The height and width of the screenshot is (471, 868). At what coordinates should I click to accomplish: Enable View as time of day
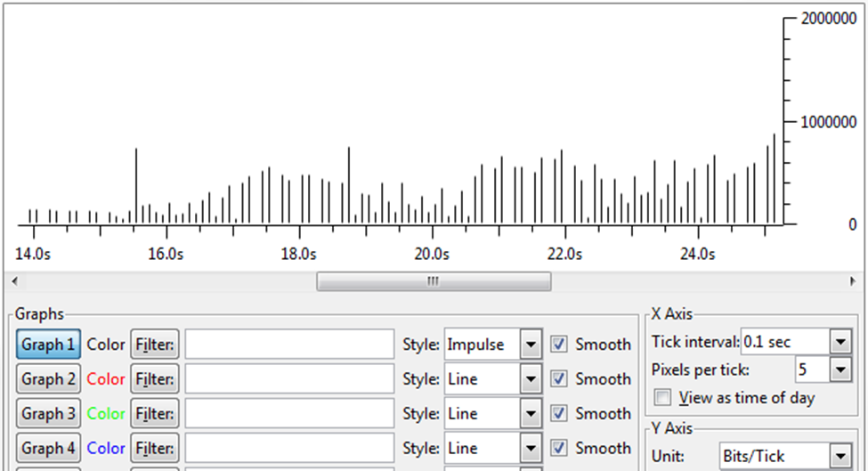(x=662, y=397)
